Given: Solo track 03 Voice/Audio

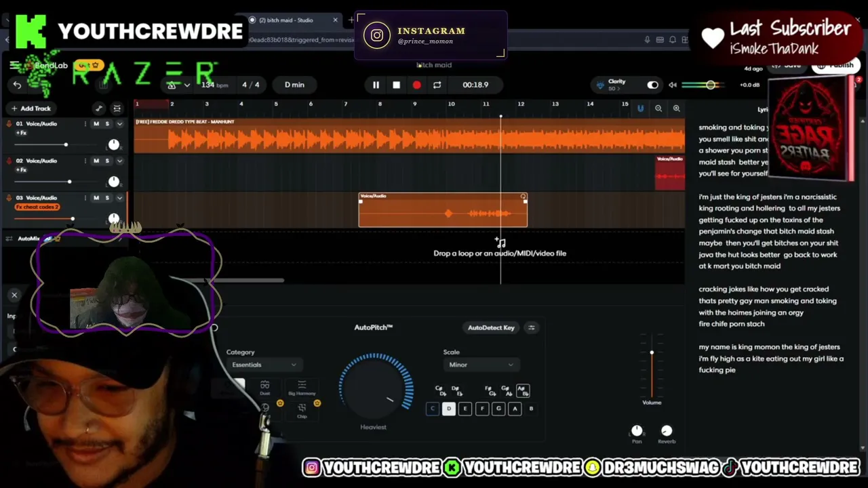Looking at the screenshot, I should click(x=106, y=198).
